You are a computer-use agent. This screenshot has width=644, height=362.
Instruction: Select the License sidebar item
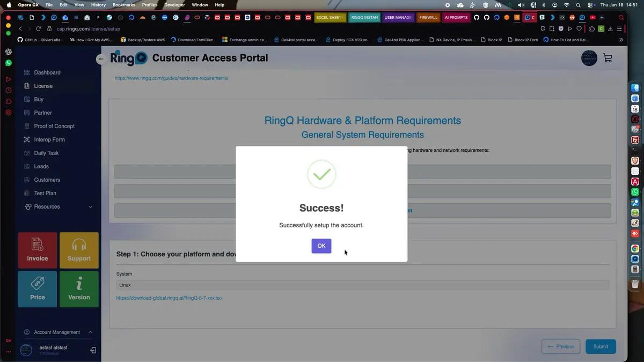point(43,86)
